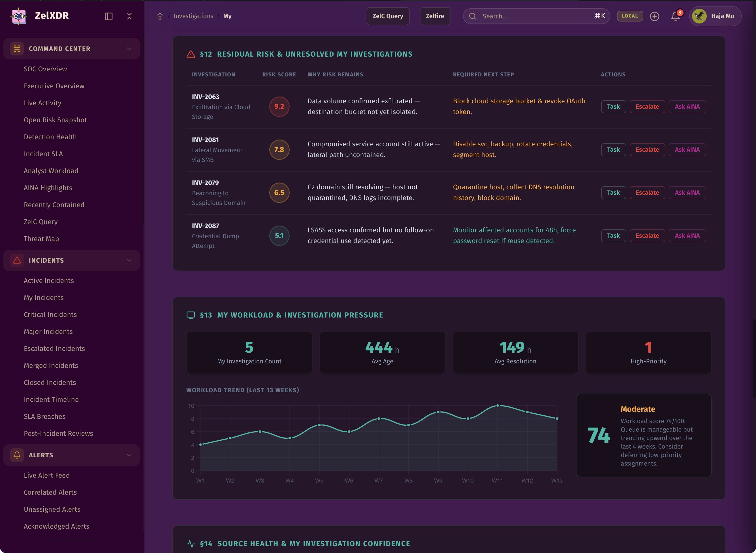This screenshot has height=553, width=756.
Task: Click the Command Center command-key icon
Action: click(17, 49)
